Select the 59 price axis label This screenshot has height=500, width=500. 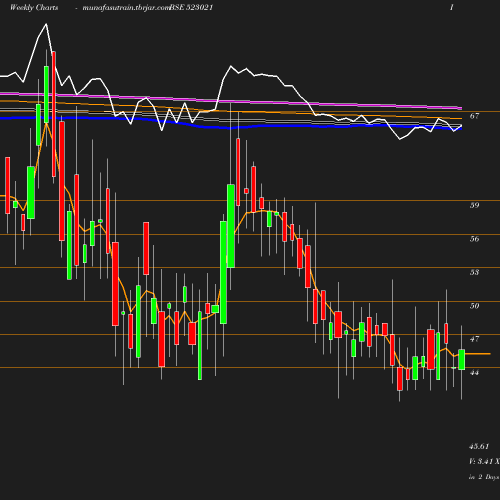[474, 205]
